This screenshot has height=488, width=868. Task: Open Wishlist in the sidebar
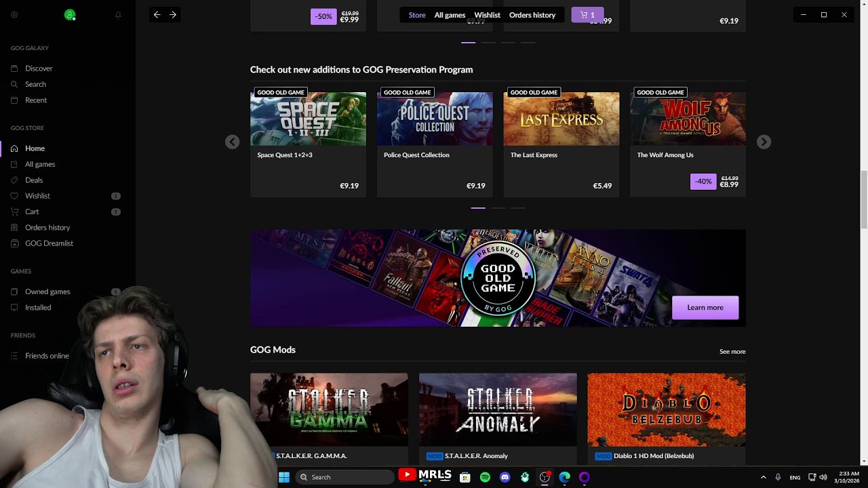tap(37, 196)
